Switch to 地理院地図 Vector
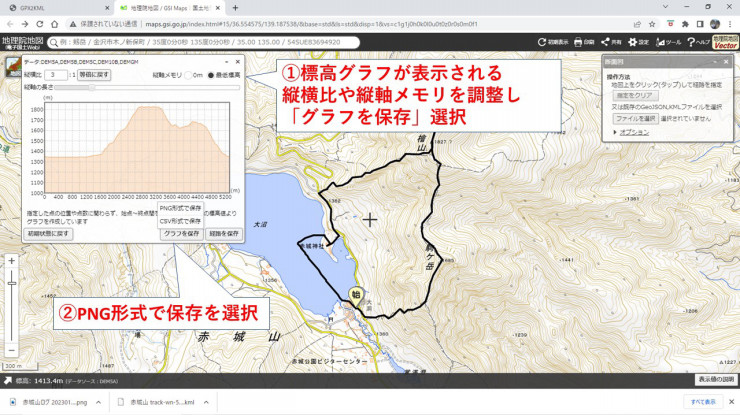Image resolution: width=740 pixels, height=415 pixels. pyautogui.click(x=725, y=42)
